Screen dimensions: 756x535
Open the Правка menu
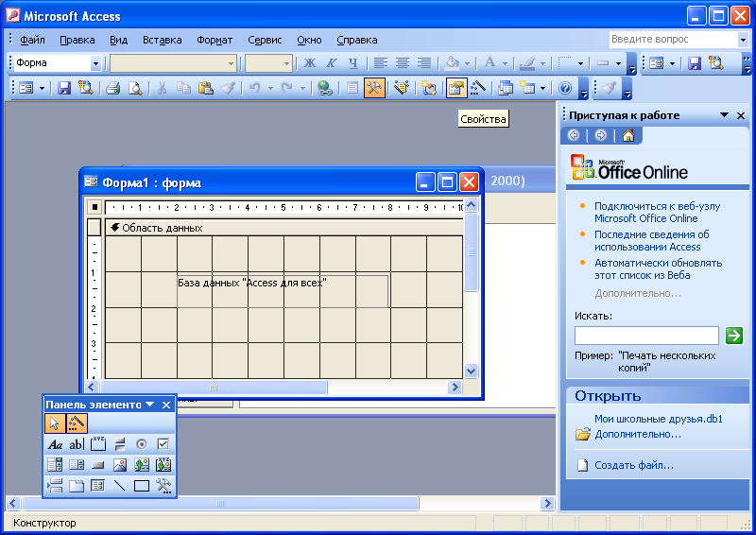point(77,40)
